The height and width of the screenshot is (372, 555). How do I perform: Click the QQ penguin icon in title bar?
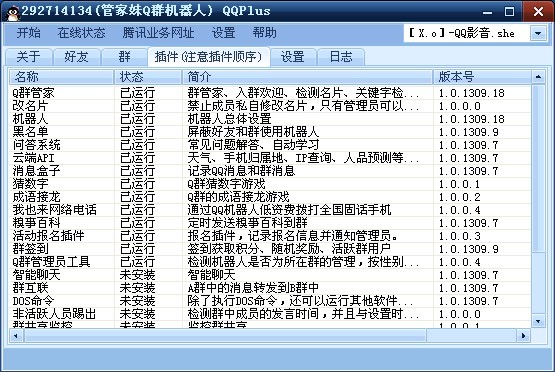coord(12,13)
